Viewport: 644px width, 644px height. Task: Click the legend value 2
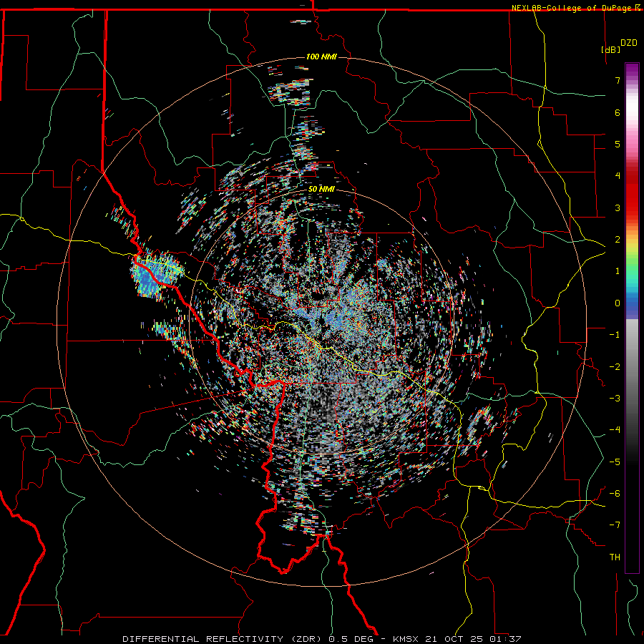click(618, 240)
